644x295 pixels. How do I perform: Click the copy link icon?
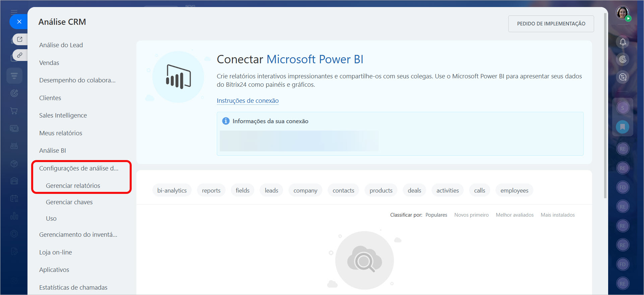pyautogui.click(x=20, y=55)
